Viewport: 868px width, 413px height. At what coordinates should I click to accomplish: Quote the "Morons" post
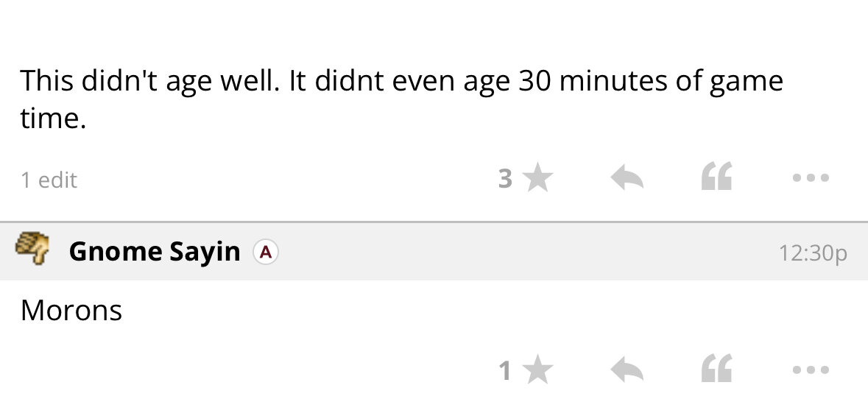pos(716,370)
